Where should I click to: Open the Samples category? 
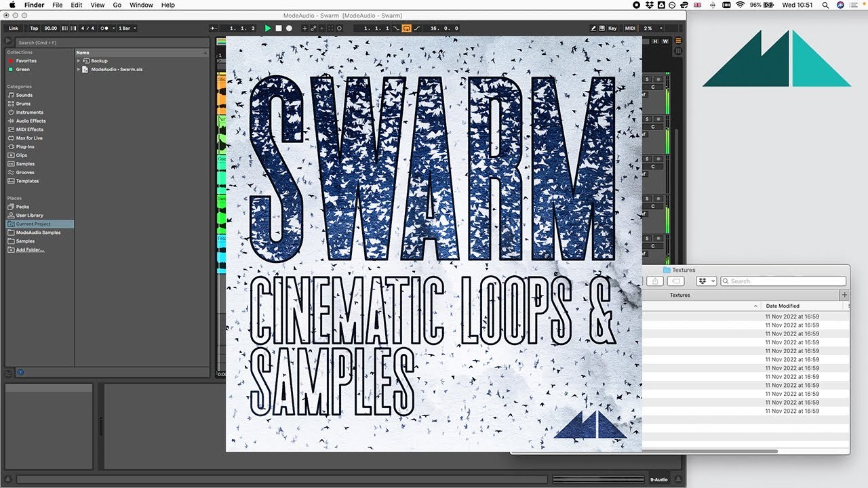25,164
